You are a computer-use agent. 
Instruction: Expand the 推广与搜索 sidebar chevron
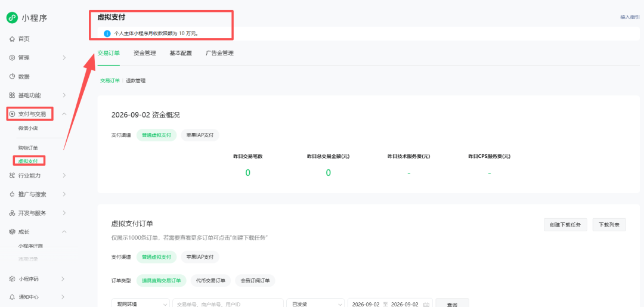[64, 194]
